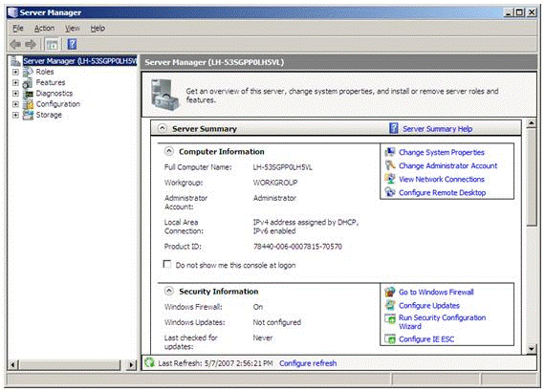Expand the Diagnostics tree node
The height and width of the screenshot is (392, 545).
coord(15,94)
